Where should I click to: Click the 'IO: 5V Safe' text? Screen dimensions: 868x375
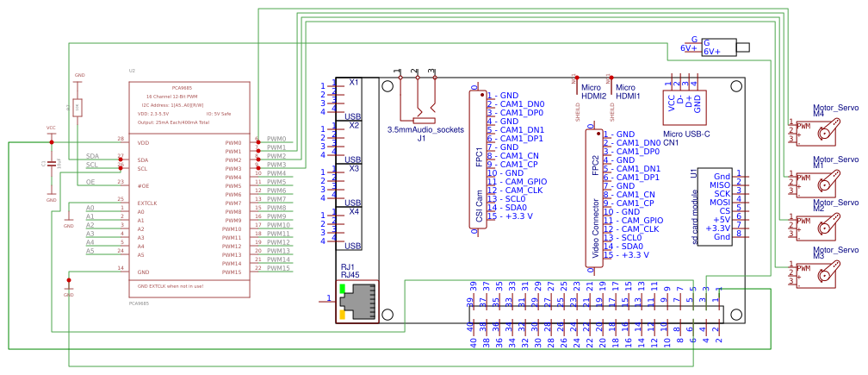point(218,114)
